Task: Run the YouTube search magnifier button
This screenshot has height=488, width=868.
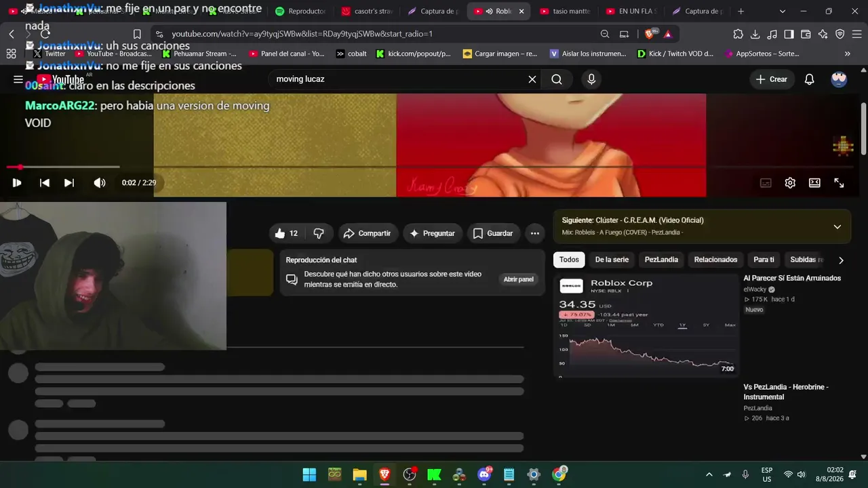Action: [x=557, y=79]
